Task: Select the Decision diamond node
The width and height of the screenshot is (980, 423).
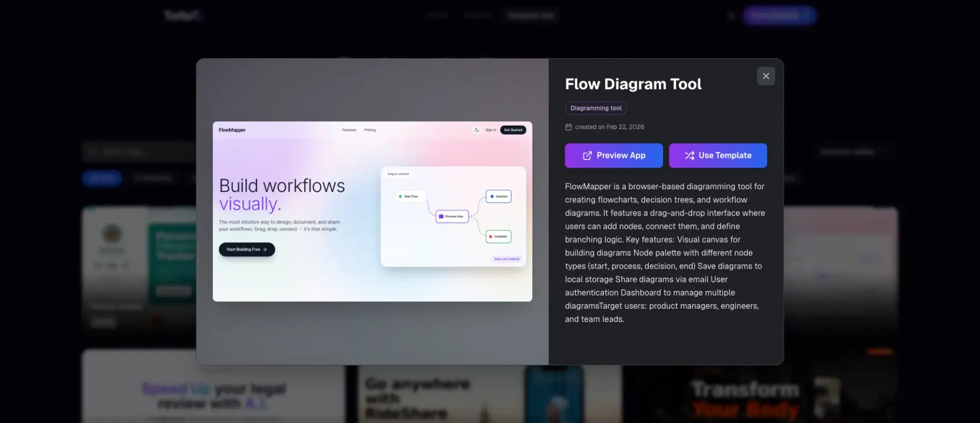Action: 498,196
